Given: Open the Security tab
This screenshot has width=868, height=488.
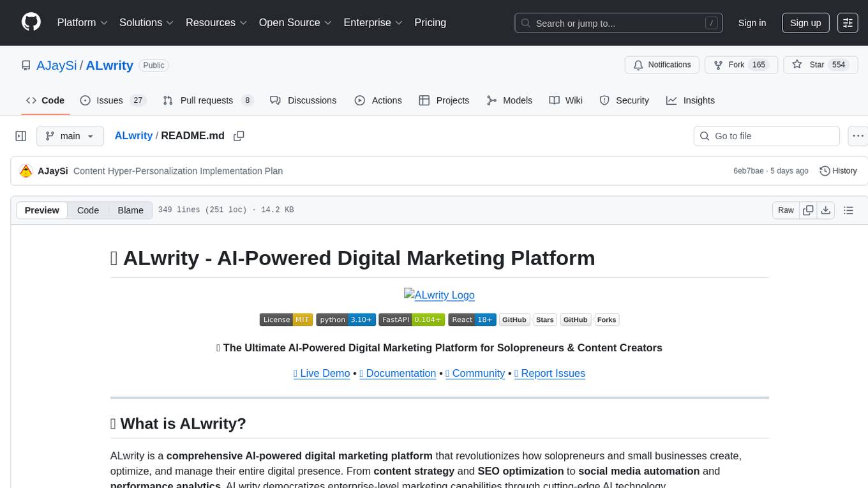Looking at the screenshot, I should click(624, 100).
